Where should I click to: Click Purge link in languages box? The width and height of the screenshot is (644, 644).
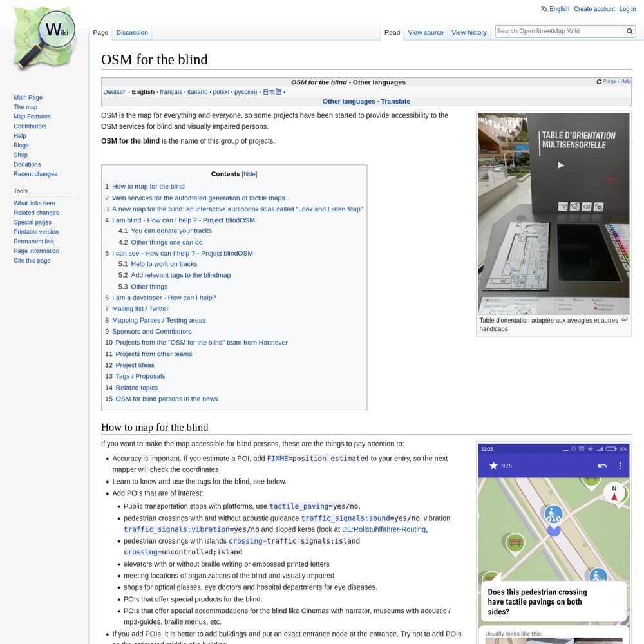click(609, 81)
